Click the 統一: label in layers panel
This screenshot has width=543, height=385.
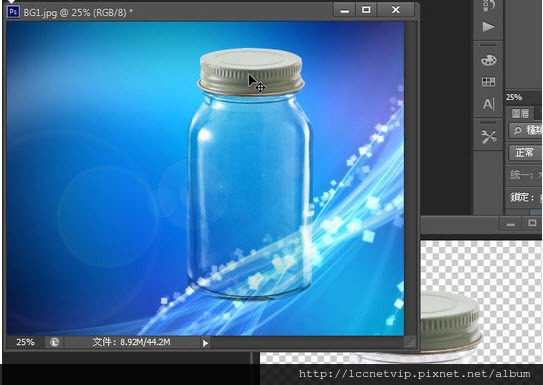(522, 174)
